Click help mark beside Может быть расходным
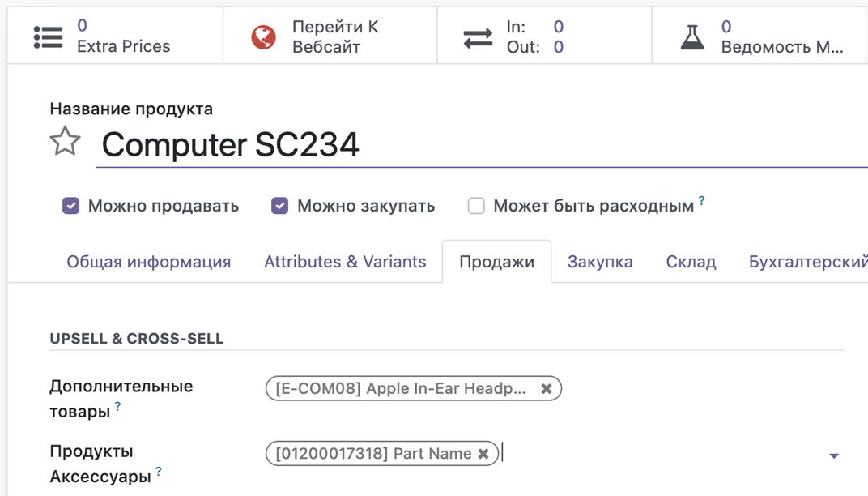Screen dimensions: 868x496 (x=702, y=200)
